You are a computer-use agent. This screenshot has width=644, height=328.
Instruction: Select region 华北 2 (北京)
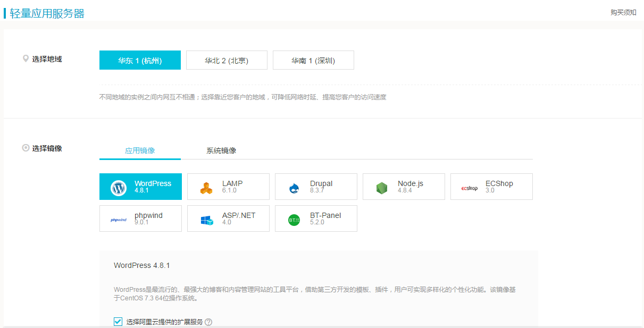tap(227, 60)
